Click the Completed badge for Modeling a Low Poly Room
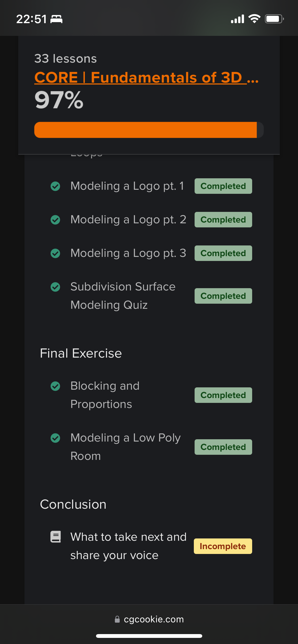This screenshot has width=298, height=644. pos(223,447)
